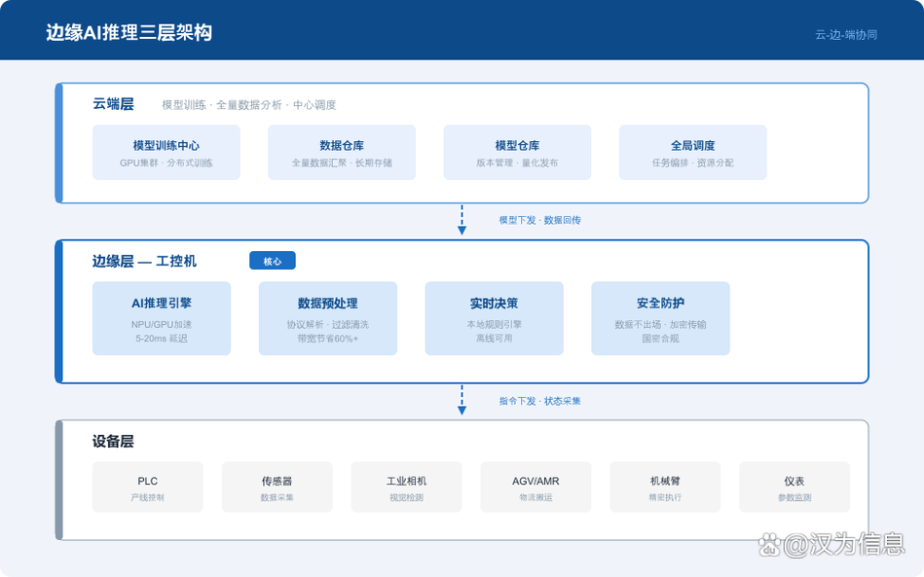Image resolution: width=924 pixels, height=577 pixels.
Task: Open the 工业相机 device card
Action: tap(407, 487)
